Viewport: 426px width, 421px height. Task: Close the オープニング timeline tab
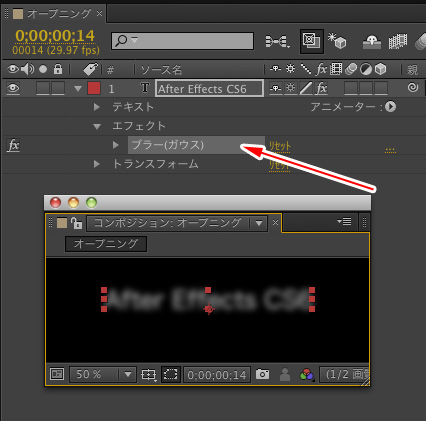point(99,14)
